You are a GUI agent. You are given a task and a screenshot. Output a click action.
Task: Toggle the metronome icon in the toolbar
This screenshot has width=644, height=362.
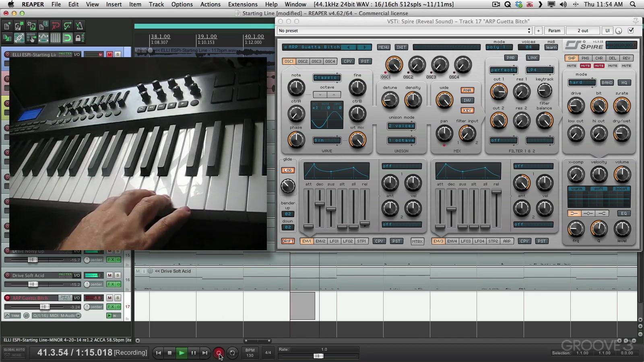coord(80,26)
